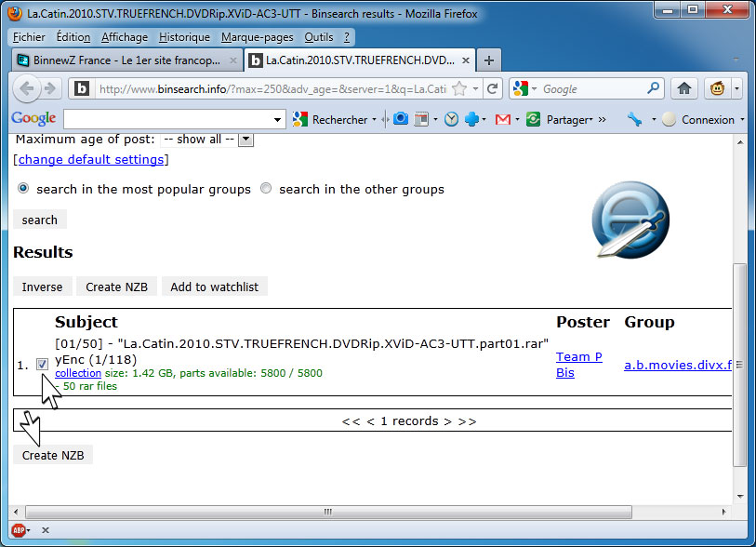Expand the Greasemonkey dropdown arrow
This screenshot has height=547, width=756.
click(x=736, y=88)
